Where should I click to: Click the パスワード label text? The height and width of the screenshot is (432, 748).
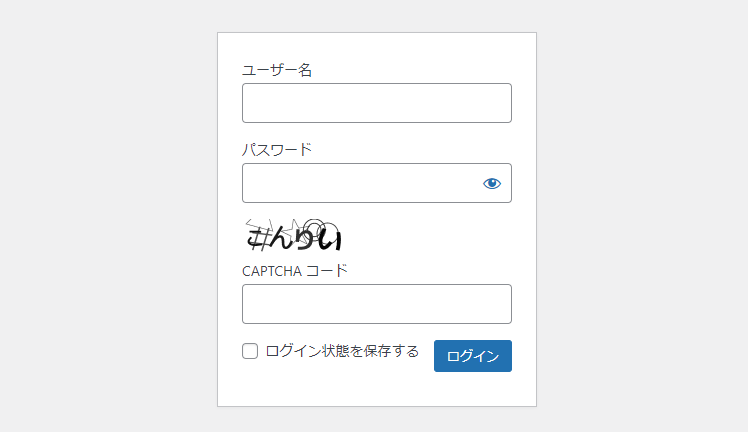[277, 150]
